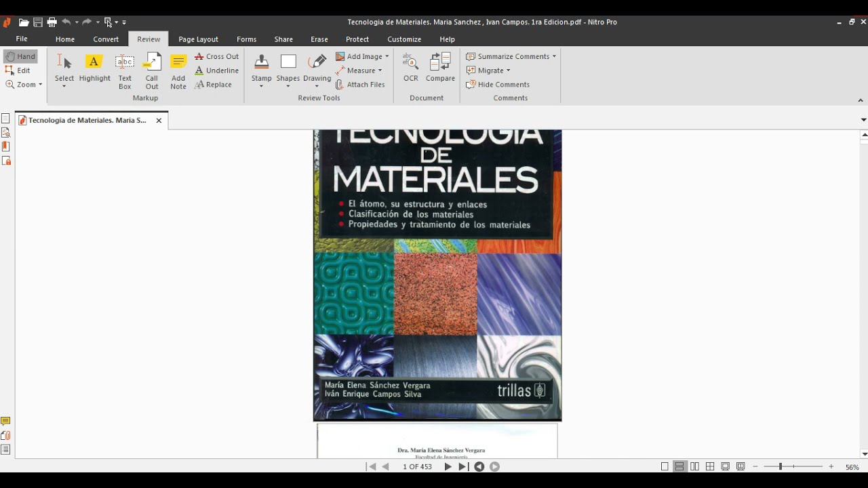Apply Underline markup
Viewport: 868px width, 488px height.
(216, 70)
